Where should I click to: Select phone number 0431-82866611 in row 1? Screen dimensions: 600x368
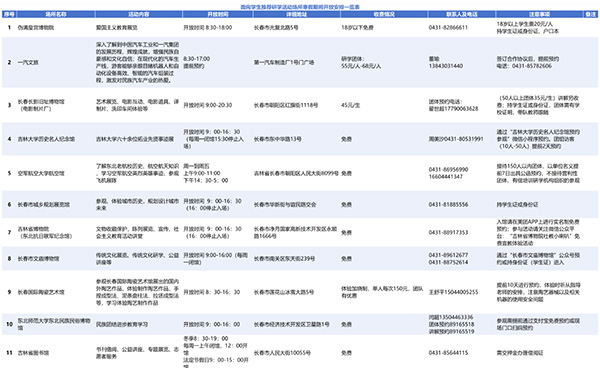coord(448,28)
